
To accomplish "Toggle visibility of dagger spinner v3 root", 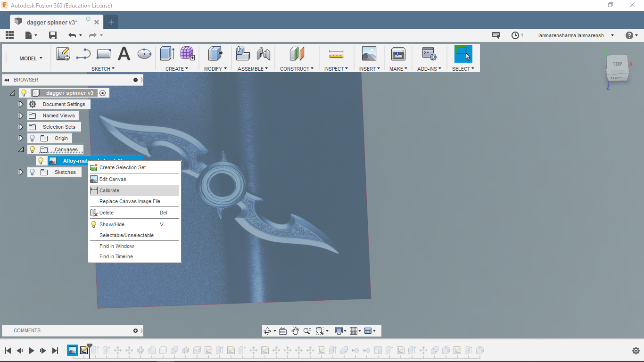I will pyautogui.click(x=24, y=93).
